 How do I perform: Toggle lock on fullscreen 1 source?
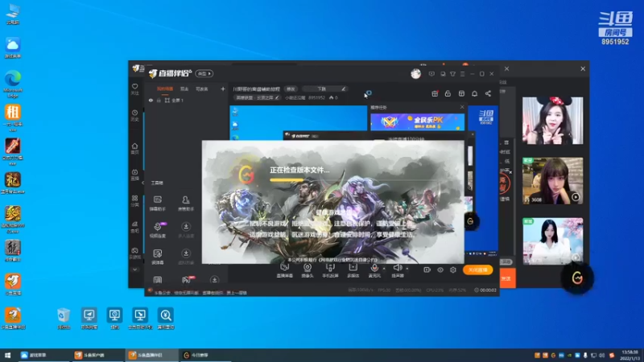[159, 100]
